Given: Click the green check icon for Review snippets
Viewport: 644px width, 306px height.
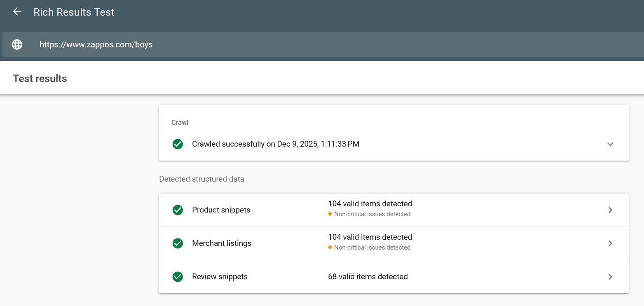Looking at the screenshot, I should [177, 277].
